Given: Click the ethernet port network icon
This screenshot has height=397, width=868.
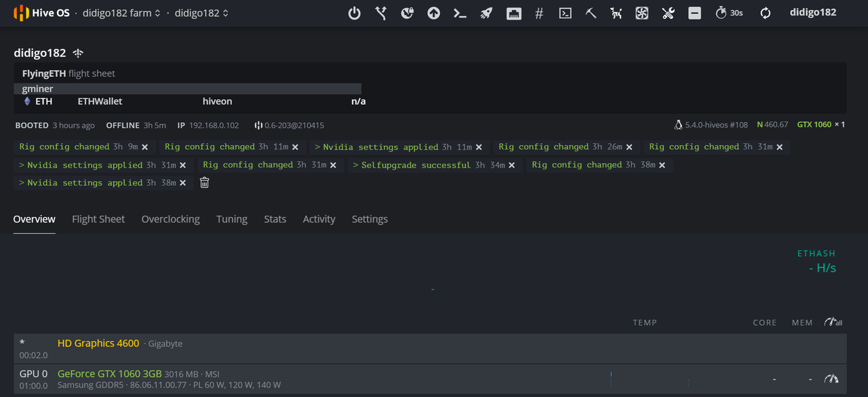Looking at the screenshot, I should (x=513, y=13).
